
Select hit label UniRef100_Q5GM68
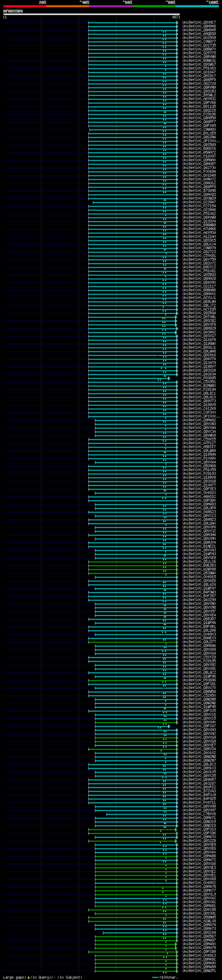[x=199, y=466]
